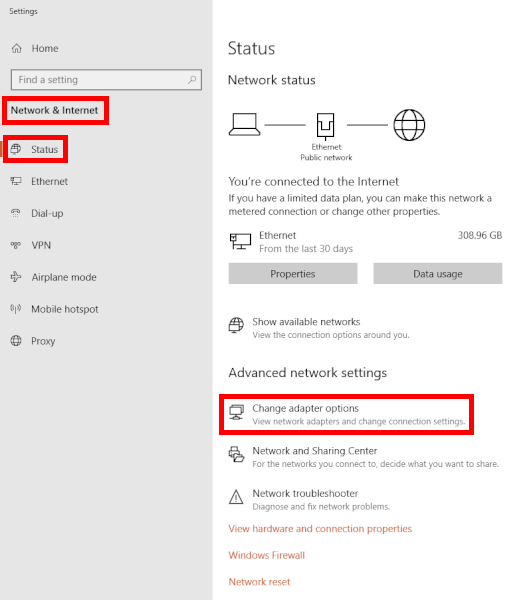Click the VPN icon in sidebar
The width and height of the screenshot is (527, 600).
(x=16, y=245)
